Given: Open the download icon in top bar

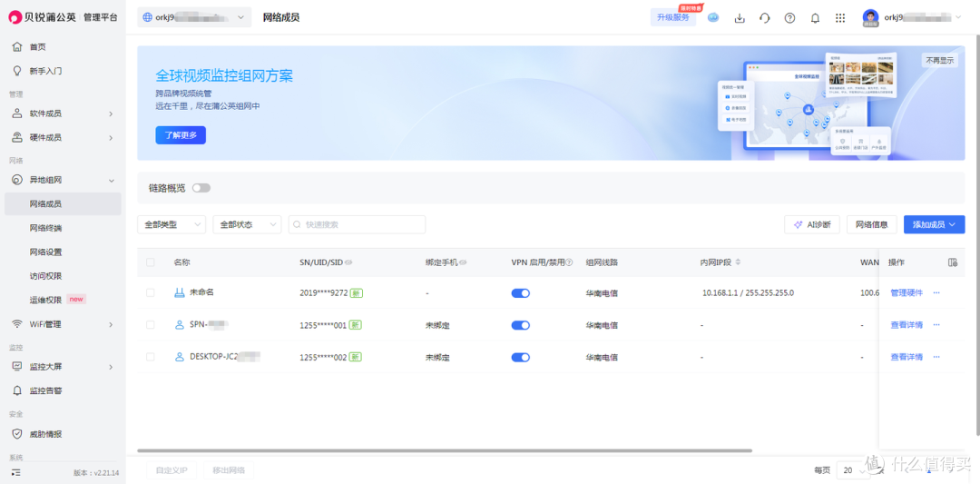Looking at the screenshot, I should 740,18.
